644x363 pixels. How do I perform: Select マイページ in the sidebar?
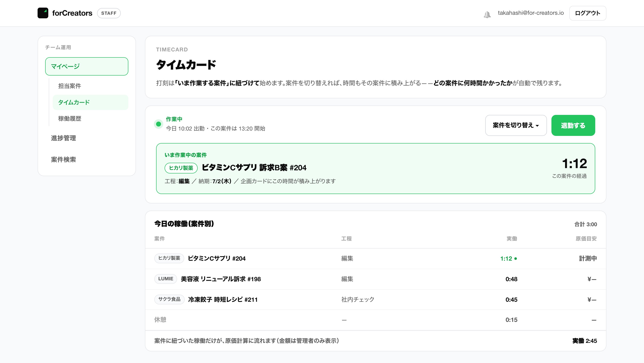tap(87, 66)
